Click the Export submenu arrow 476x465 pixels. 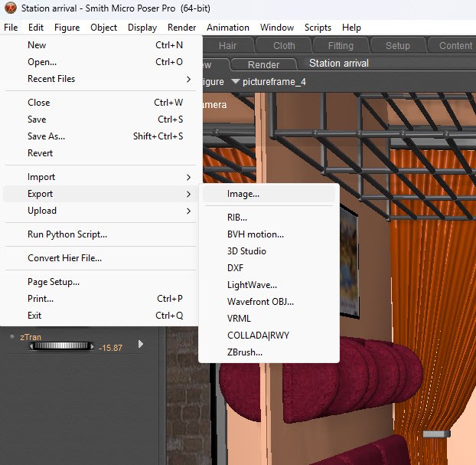tap(188, 194)
